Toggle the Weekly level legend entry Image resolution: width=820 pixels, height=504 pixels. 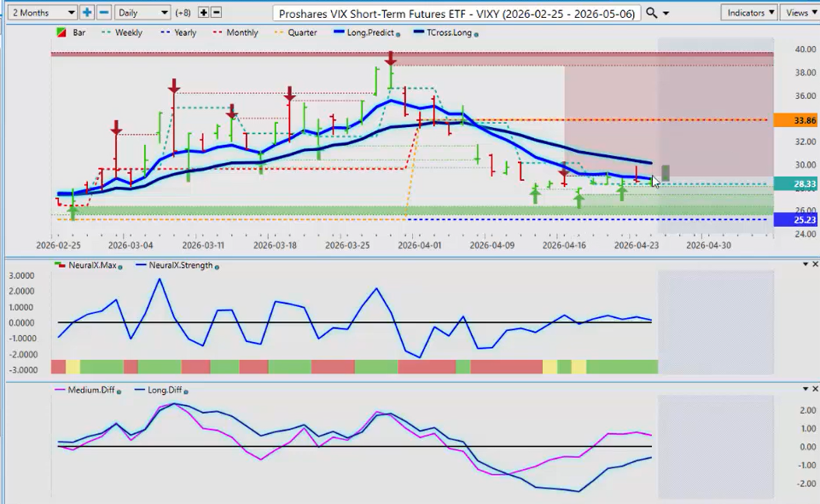click(x=124, y=33)
